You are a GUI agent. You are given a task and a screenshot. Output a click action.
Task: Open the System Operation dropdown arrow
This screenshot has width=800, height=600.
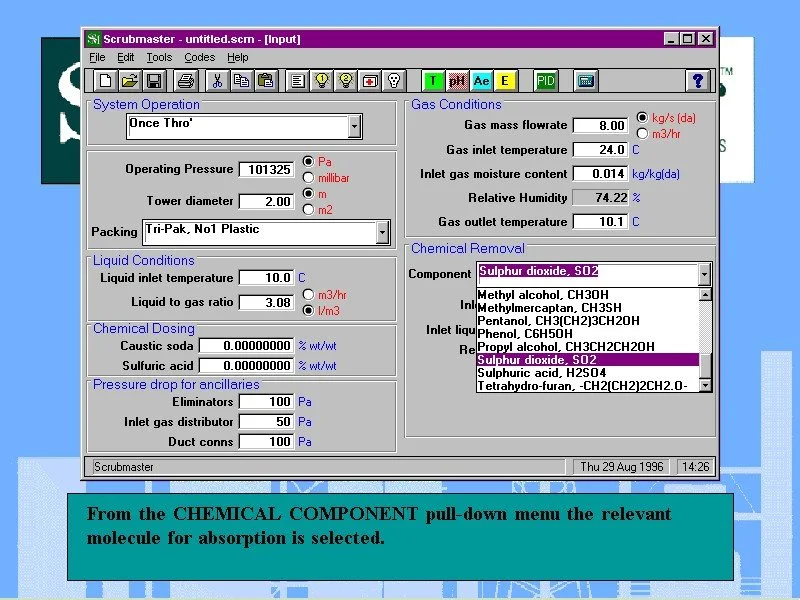355,126
